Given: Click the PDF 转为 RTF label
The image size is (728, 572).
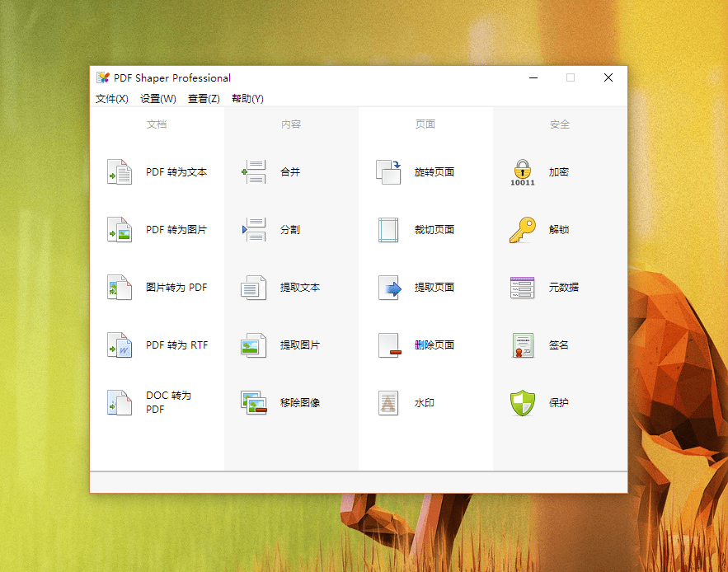Looking at the screenshot, I should [177, 345].
